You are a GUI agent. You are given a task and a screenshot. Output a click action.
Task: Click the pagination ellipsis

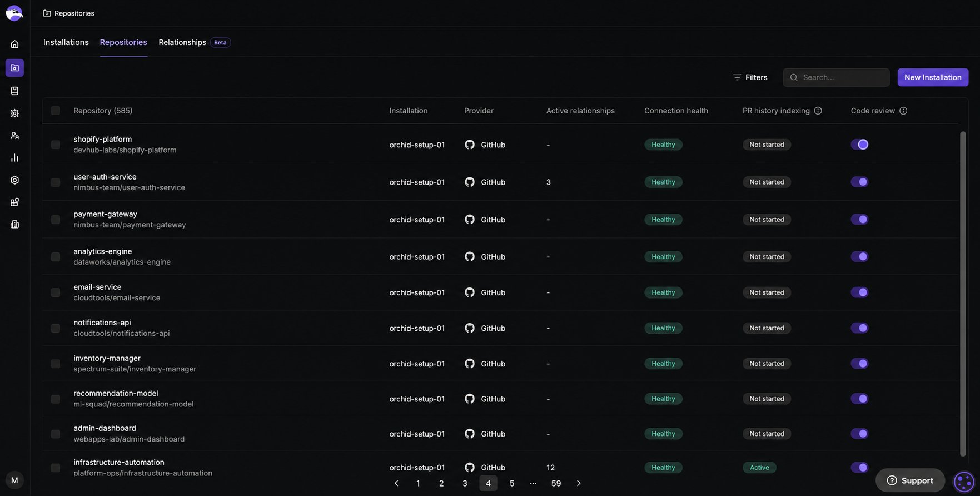click(x=533, y=483)
